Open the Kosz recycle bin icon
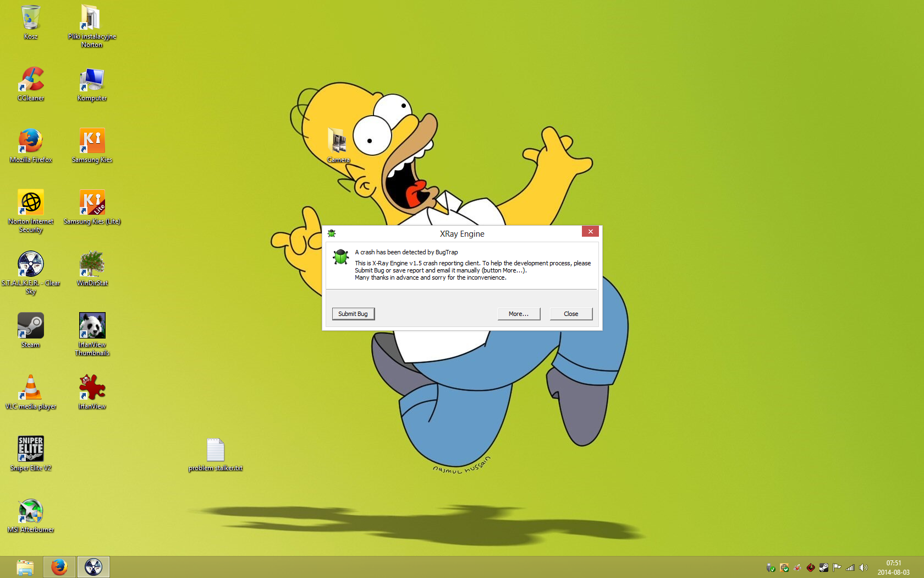 tap(31, 22)
